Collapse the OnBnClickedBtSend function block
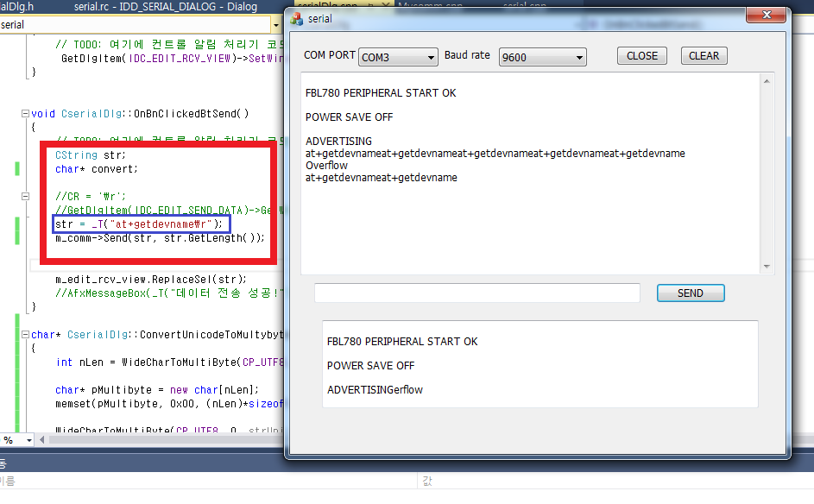The width and height of the screenshot is (814, 504). click(25, 113)
